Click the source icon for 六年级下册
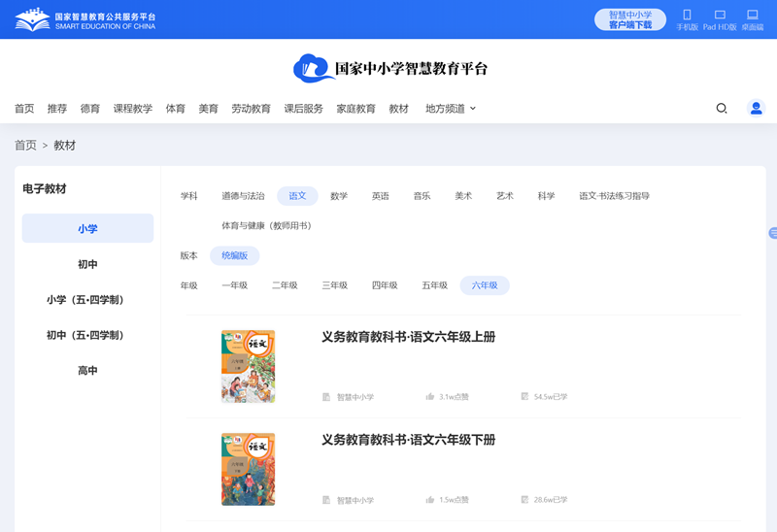The height and width of the screenshot is (532, 777). tap(326, 500)
